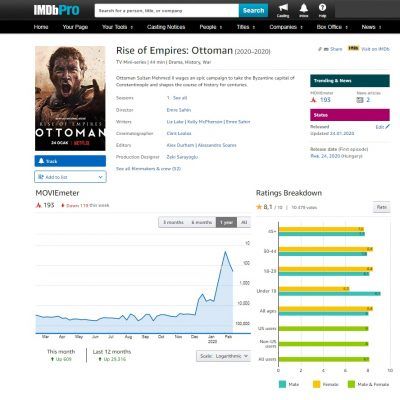Expand the Titles dropdown menu

[246, 27]
